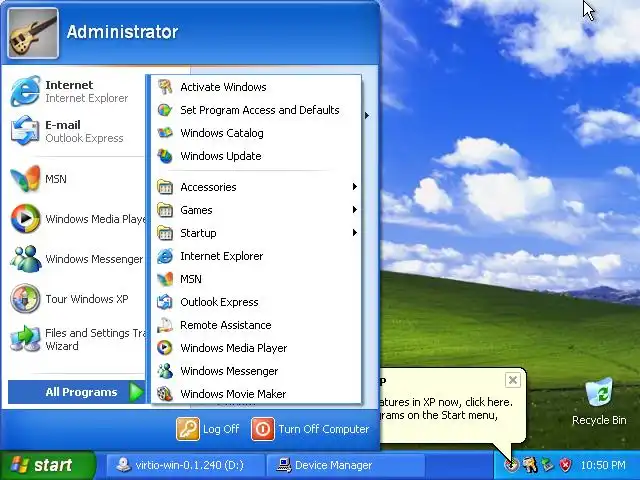
Task: Click the Games folder icon
Action: click(x=165, y=210)
